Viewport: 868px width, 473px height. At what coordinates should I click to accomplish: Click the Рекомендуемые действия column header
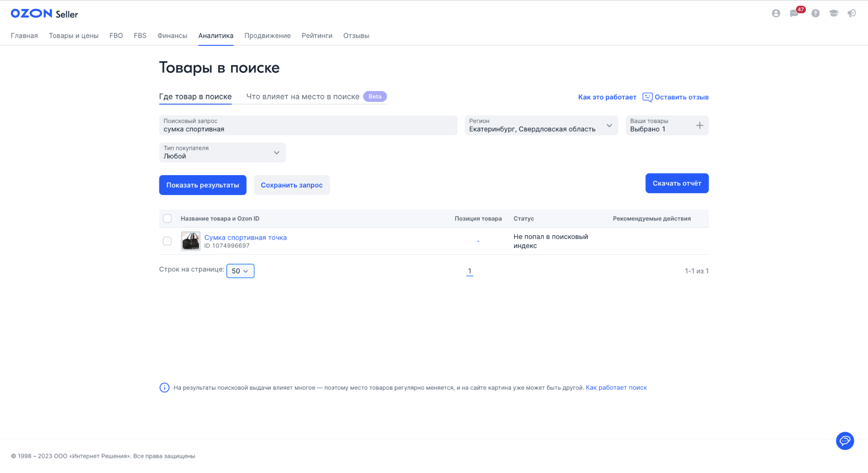652,219
